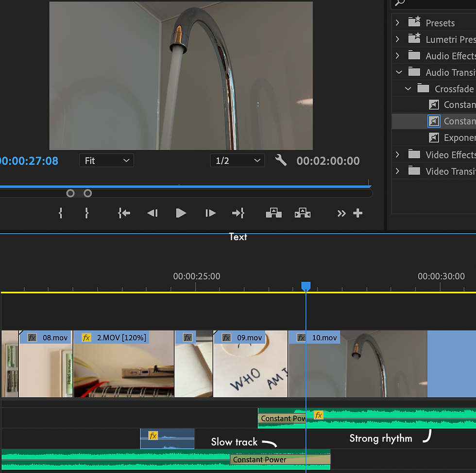
Task: Click the fx badge on 08.mov
Action: 32,337
